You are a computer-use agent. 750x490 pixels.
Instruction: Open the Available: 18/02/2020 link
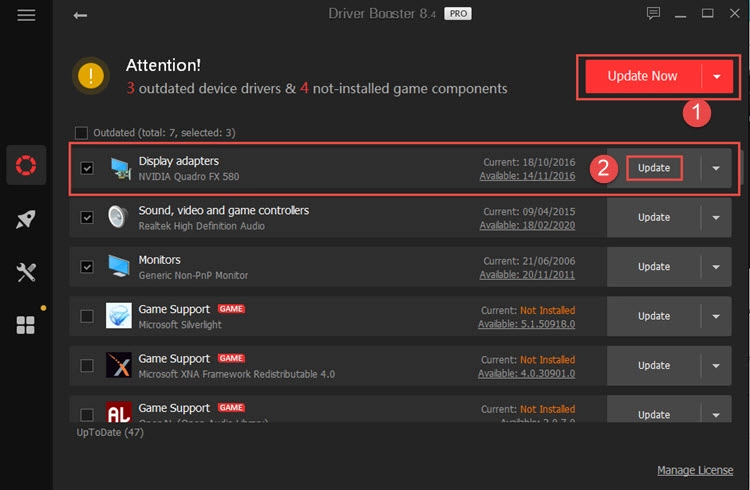[x=527, y=225]
